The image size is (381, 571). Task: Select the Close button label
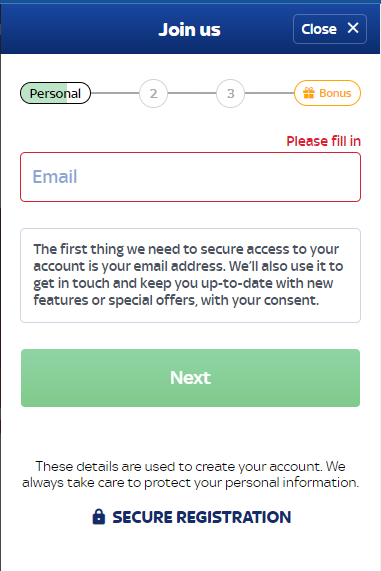[x=319, y=29]
